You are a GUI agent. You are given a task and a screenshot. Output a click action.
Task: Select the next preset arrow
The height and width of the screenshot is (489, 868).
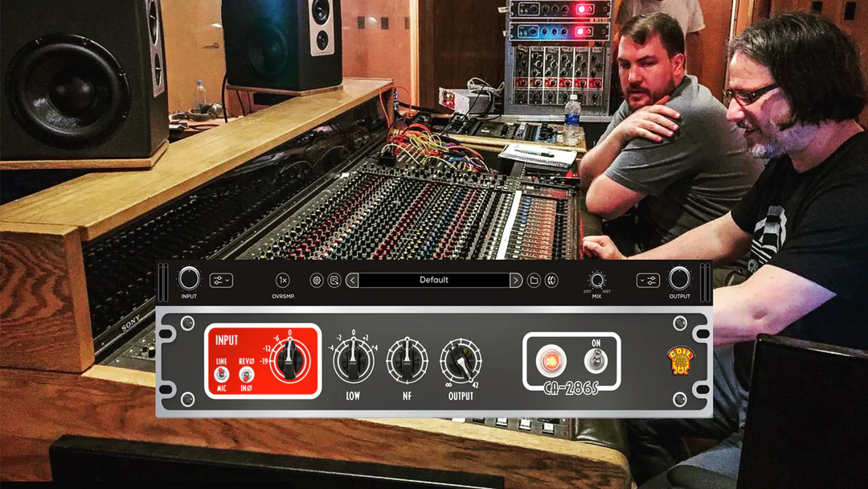[x=515, y=280]
